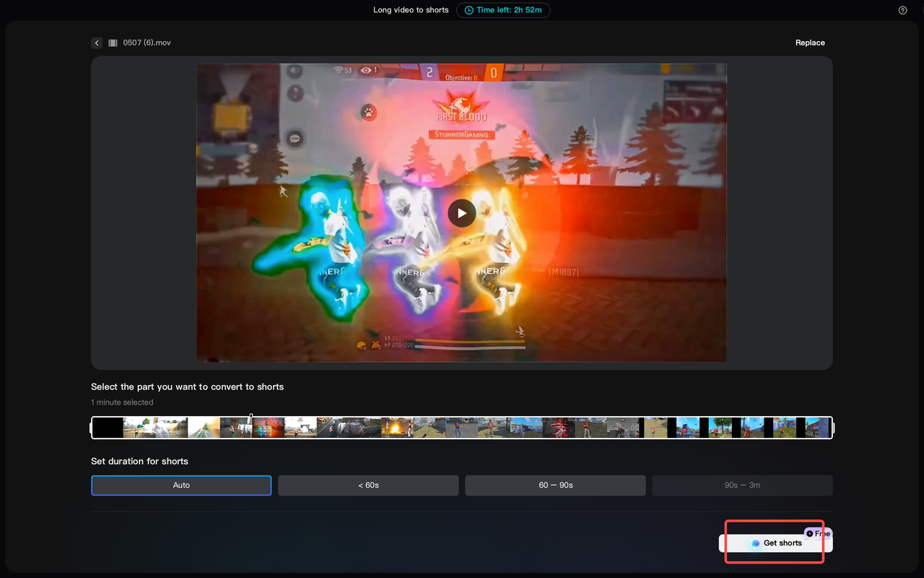The height and width of the screenshot is (578, 924).
Task: Click the left trim handle on the timeline
Action: pyautogui.click(x=92, y=427)
